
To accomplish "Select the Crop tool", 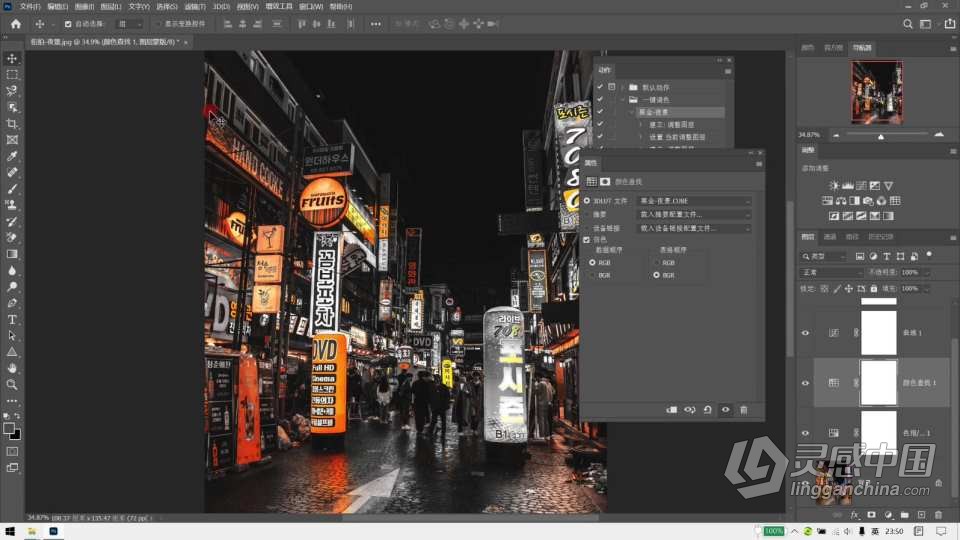I will point(12,124).
